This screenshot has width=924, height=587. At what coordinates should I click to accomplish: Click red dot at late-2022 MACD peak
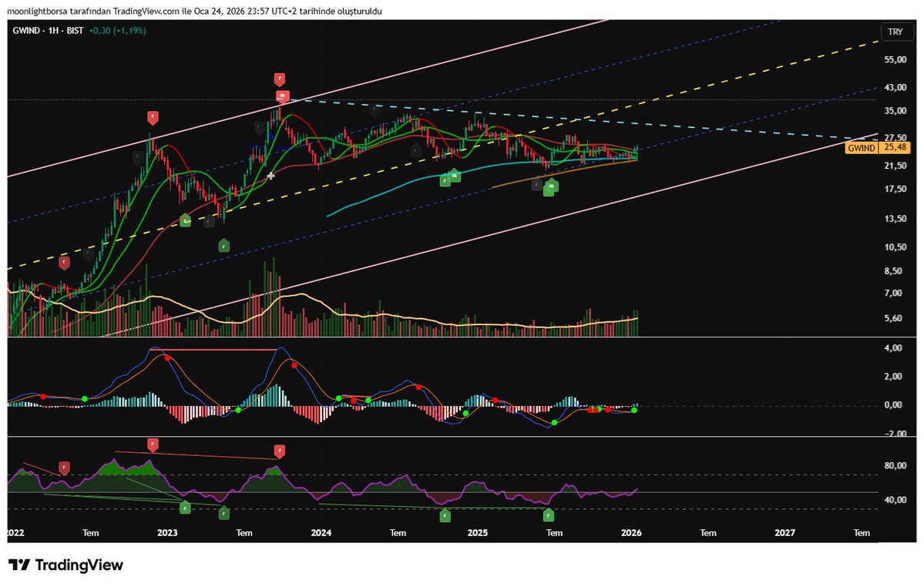tap(167, 358)
